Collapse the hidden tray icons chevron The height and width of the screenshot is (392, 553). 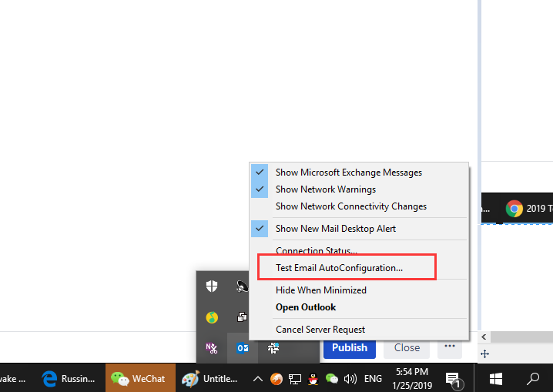[x=258, y=378]
